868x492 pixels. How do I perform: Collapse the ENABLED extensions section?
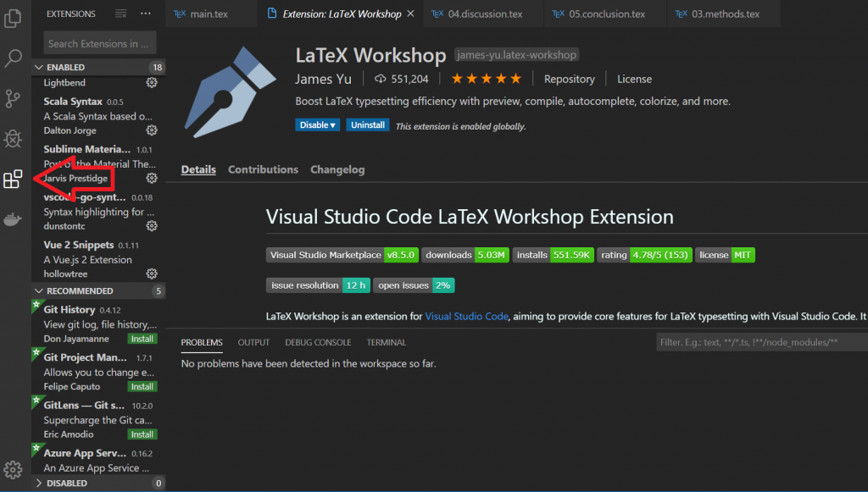40,67
